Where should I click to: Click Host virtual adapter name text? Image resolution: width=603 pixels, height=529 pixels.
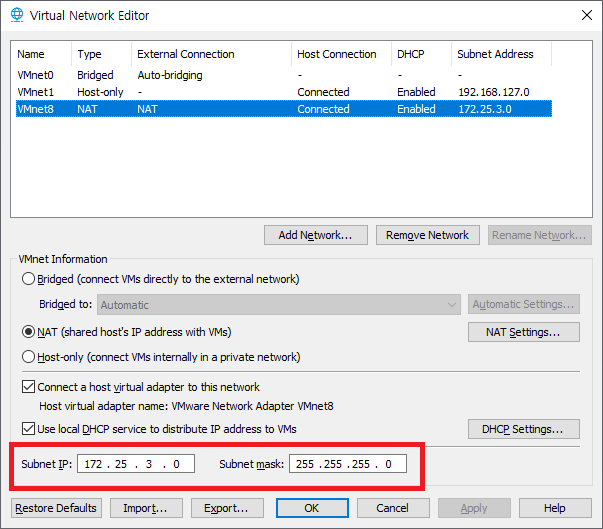(186, 406)
